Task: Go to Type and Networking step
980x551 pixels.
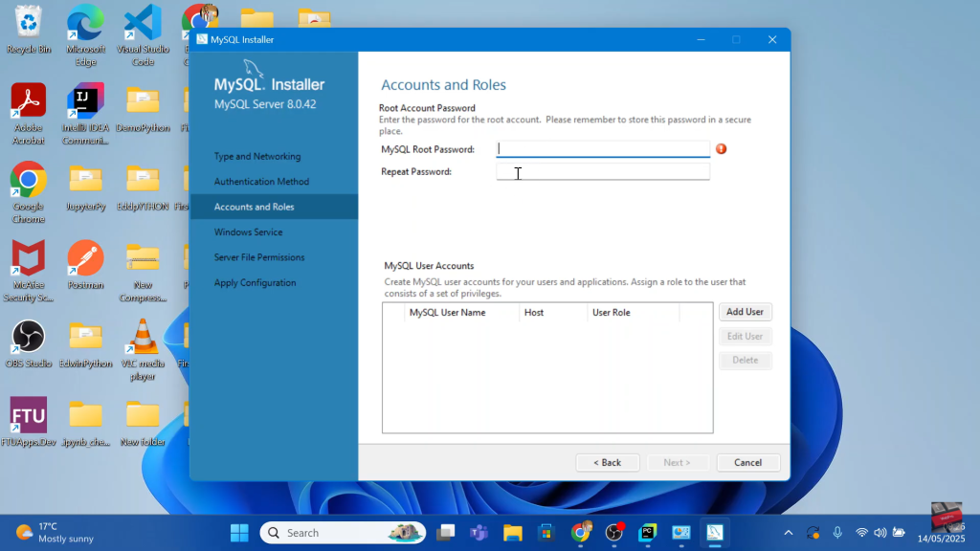Action: pos(257,156)
